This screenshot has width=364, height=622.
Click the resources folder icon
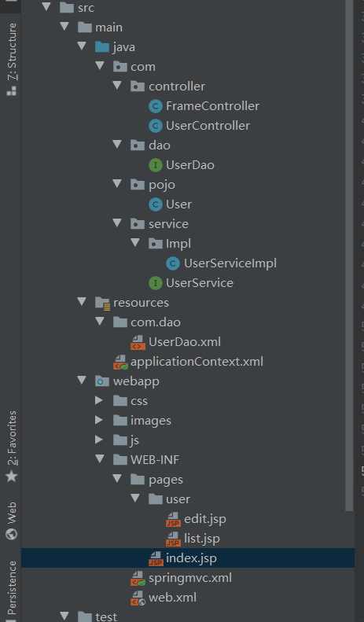pos(103,303)
